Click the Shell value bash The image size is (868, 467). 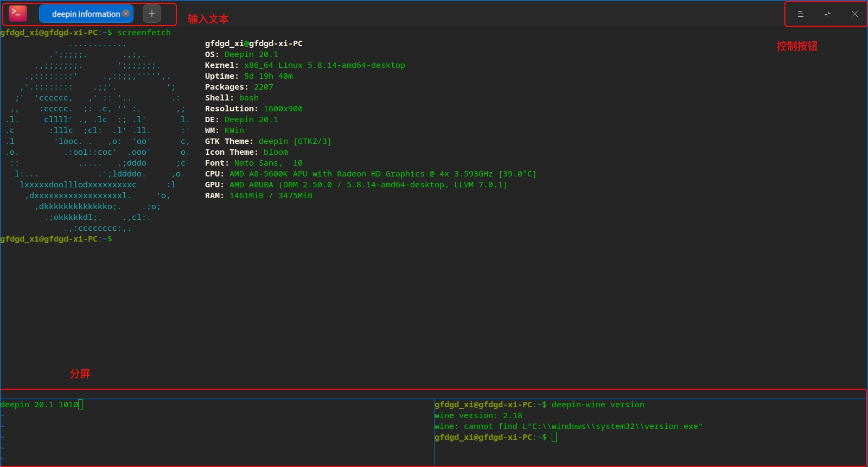pyautogui.click(x=249, y=98)
